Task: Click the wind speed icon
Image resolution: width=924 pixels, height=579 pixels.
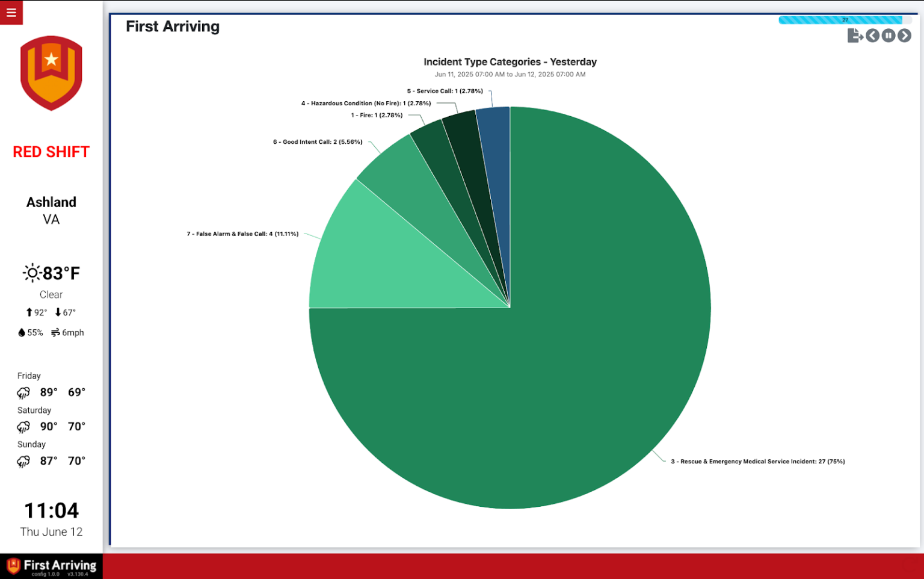Action: click(x=55, y=332)
